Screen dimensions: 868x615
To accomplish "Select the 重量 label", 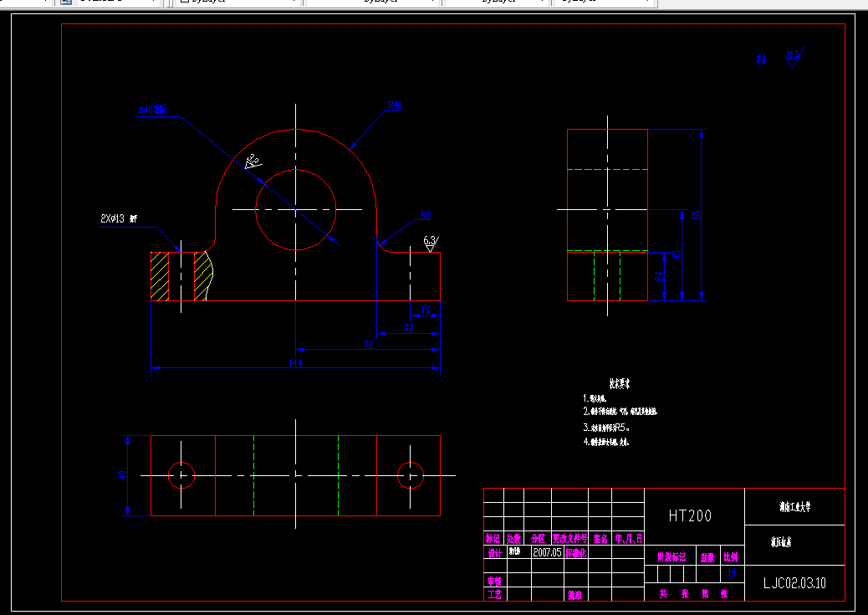I will tap(707, 557).
